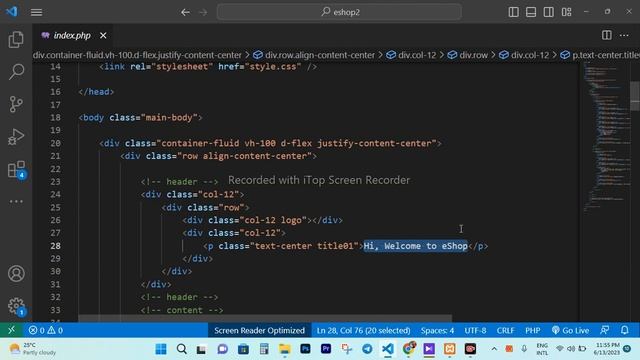Change indentation via Spaces: 4
This screenshot has height=360, width=640.
[x=437, y=330]
